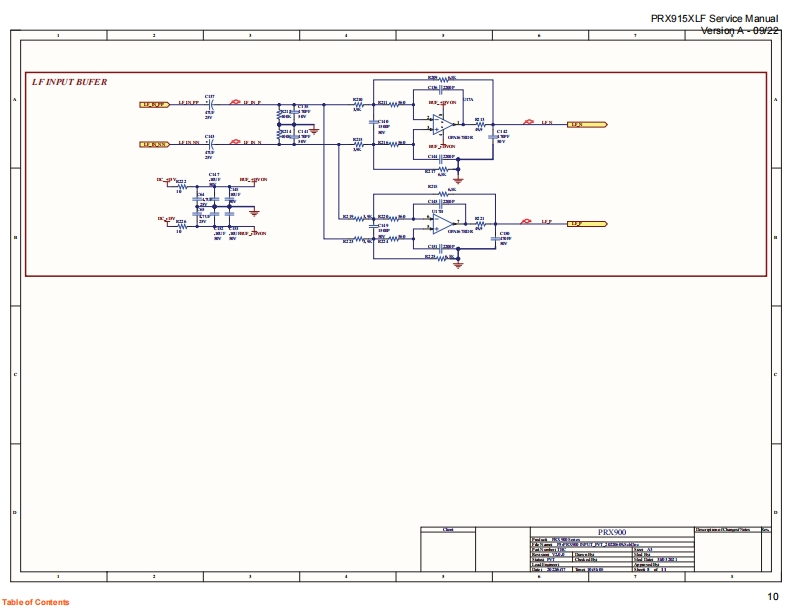Click the LF_IN_NN input port symbol
This screenshot has width=793, height=613.
coord(154,145)
